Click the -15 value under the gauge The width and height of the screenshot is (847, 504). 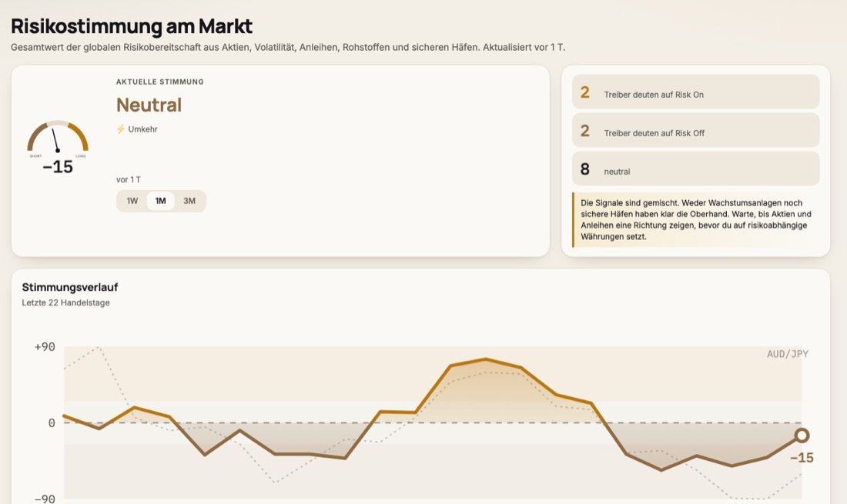click(58, 167)
